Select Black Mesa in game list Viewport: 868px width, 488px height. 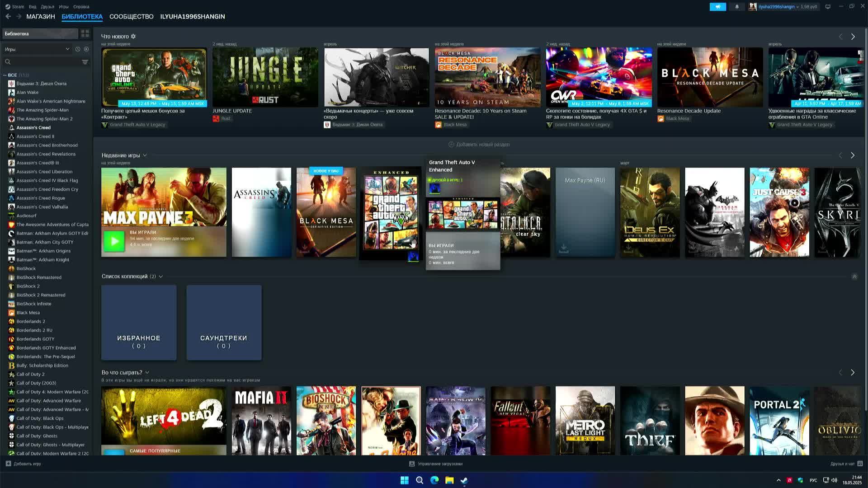coord(28,313)
